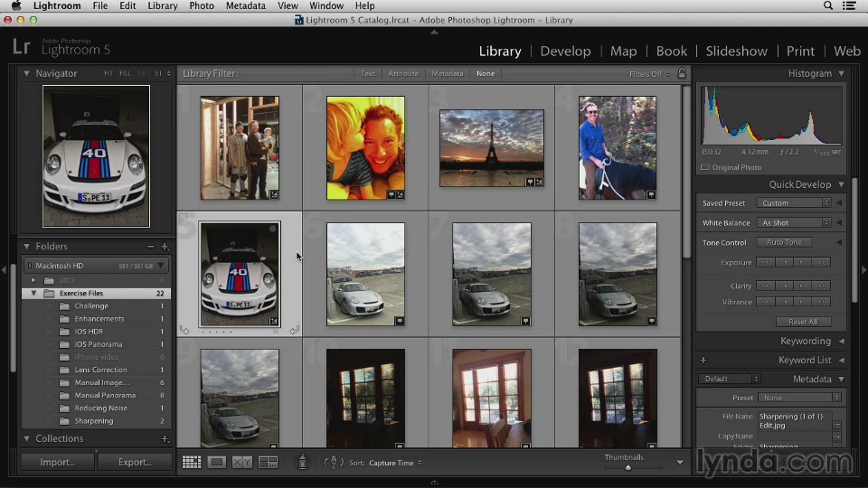This screenshot has width=868, height=488.
Task: Rotate selected car photo clockwise
Action: [x=295, y=331]
